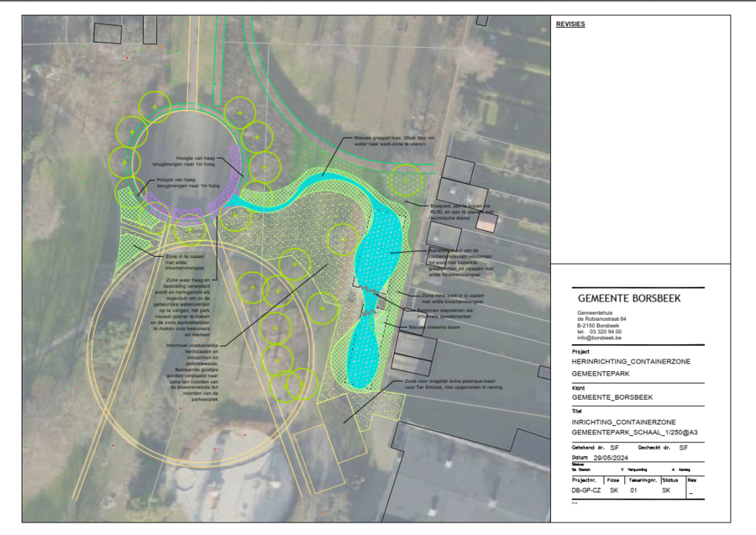Click the Rev column header
This screenshot has height=535, width=756.
pyautogui.click(x=692, y=480)
